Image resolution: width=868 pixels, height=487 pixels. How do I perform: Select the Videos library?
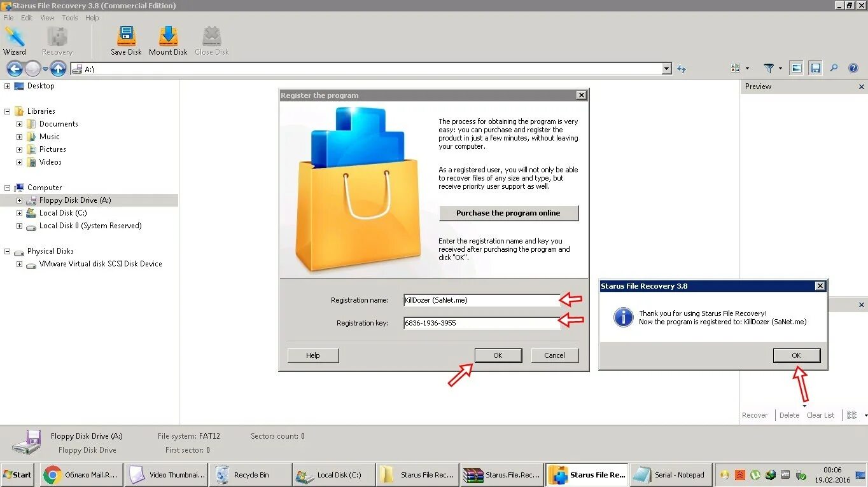(x=50, y=162)
